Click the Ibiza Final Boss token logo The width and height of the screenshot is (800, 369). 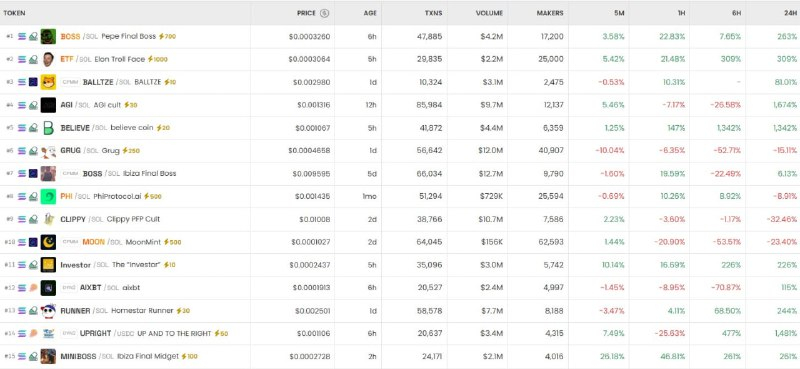pyautogui.click(x=48, y=174)
